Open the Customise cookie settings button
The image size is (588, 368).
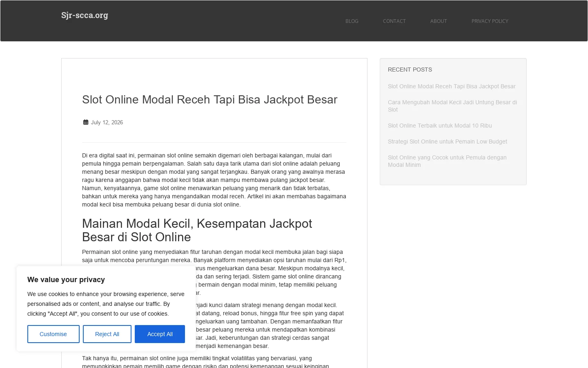point(53,334)
